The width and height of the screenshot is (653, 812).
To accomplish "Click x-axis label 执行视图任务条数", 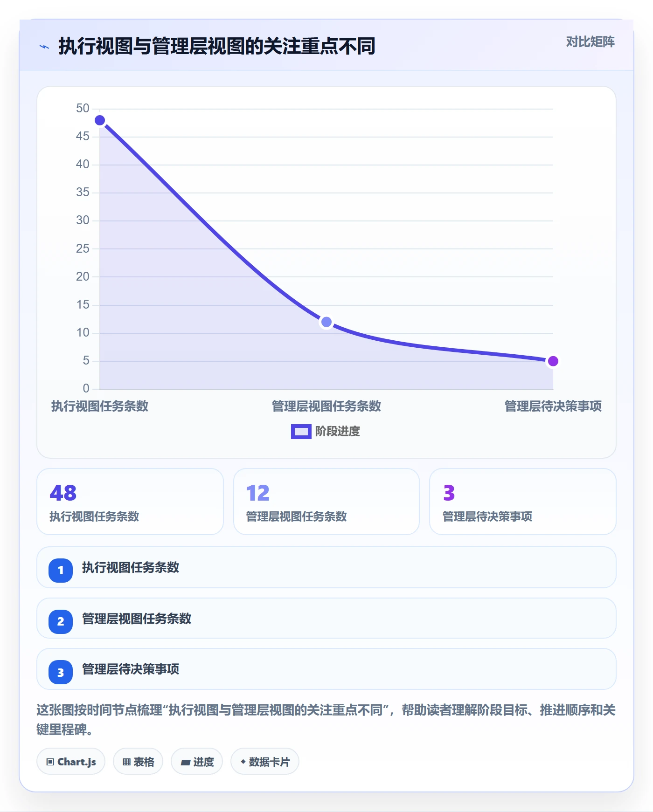I will tap(100, 406).
